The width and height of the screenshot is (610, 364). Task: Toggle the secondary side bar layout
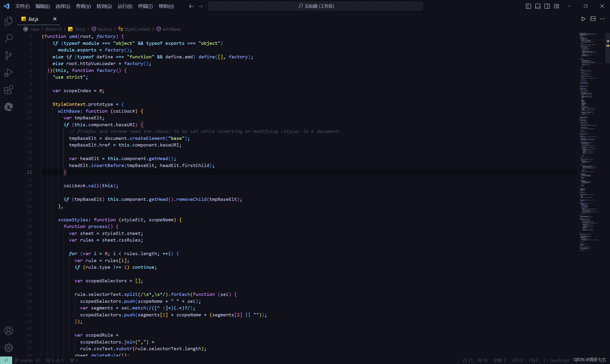click(547, 6)
